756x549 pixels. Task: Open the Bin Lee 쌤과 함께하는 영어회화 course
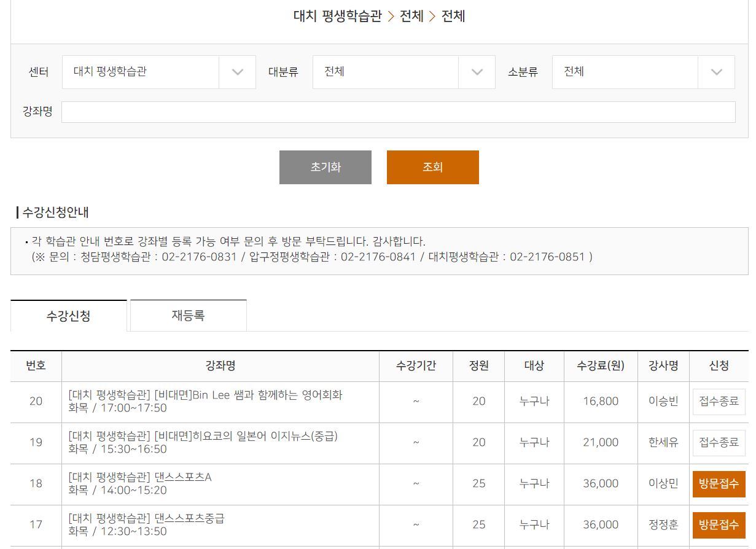[205, 395]
